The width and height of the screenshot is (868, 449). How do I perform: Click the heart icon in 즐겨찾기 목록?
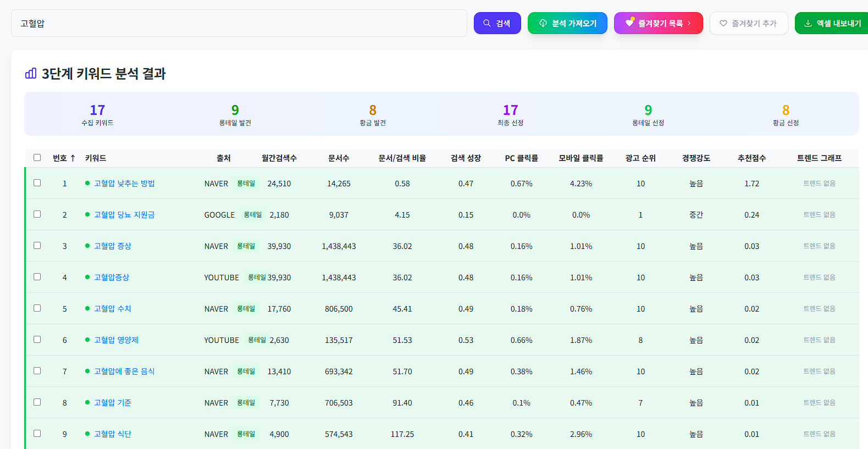point(629,23)
